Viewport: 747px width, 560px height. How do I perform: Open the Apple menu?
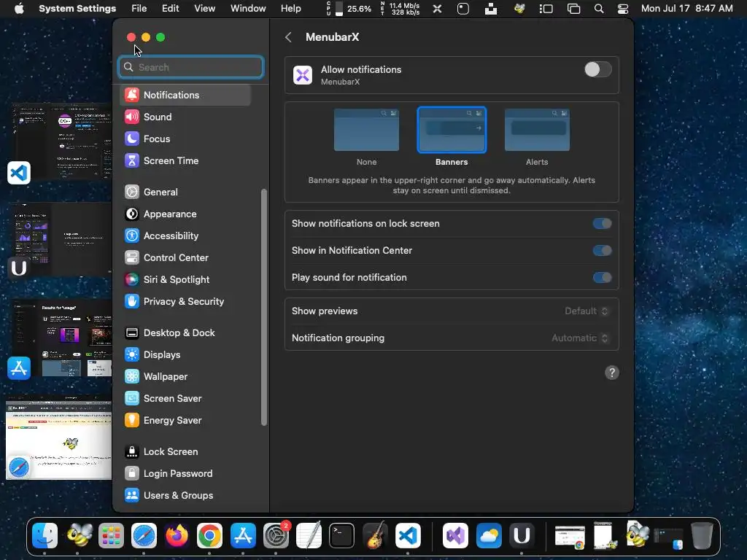pyautogui.click(x=19, y=9)
